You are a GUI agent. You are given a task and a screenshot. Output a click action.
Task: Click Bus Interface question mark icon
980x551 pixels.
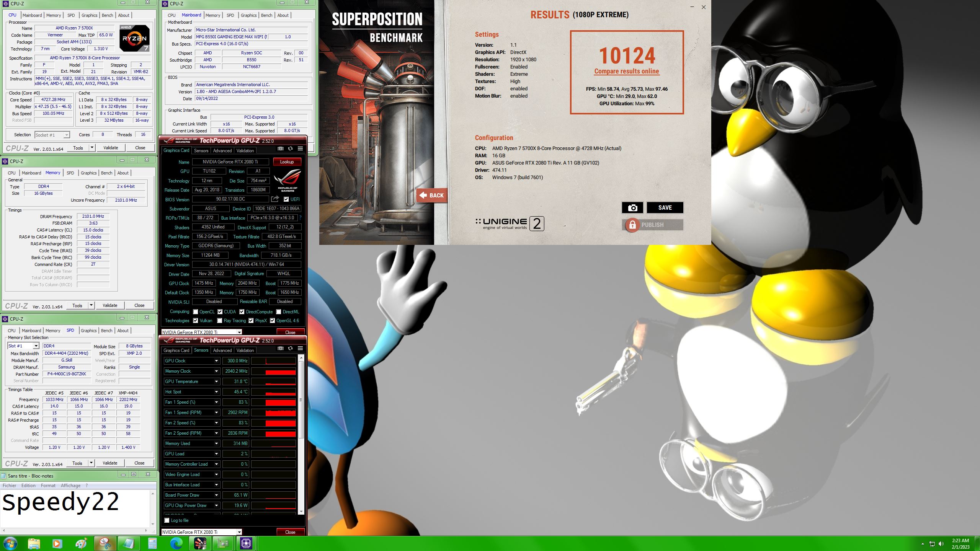pos(300,218)
